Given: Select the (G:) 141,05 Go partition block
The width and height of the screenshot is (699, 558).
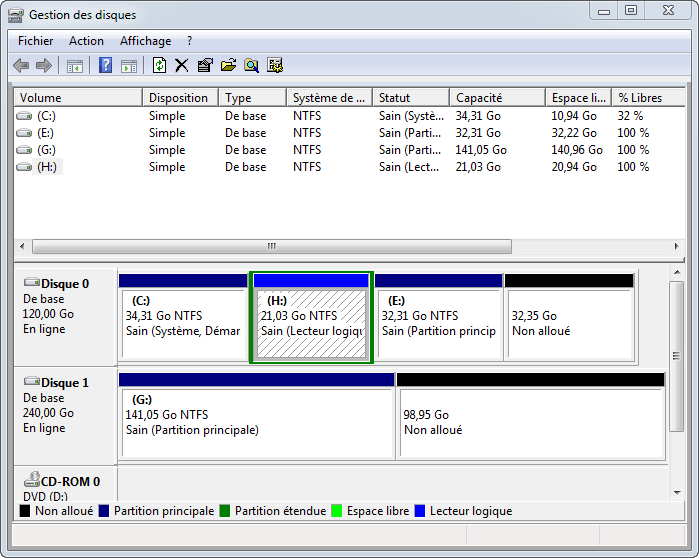Looking at the screenshot, I should pyautogui.click(x=257, y=416).
